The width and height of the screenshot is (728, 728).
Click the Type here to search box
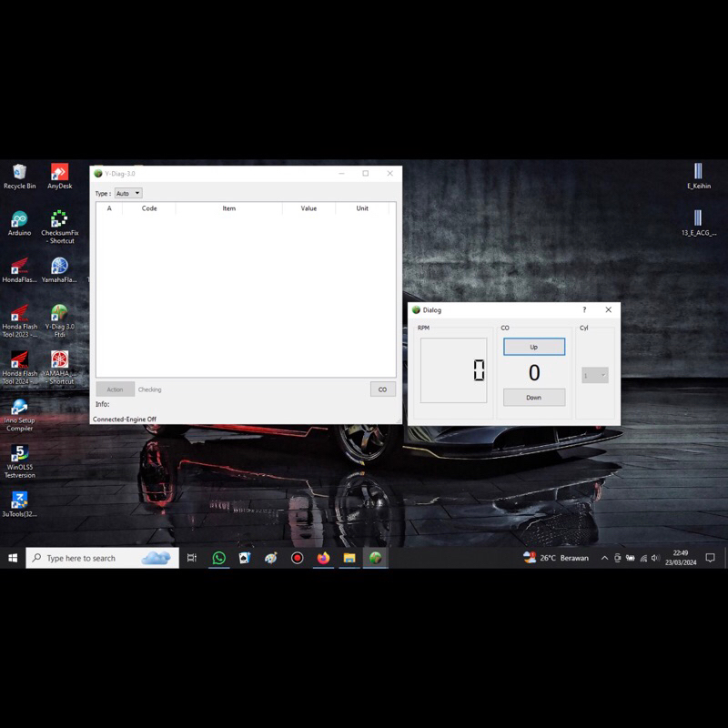(102, 558)
